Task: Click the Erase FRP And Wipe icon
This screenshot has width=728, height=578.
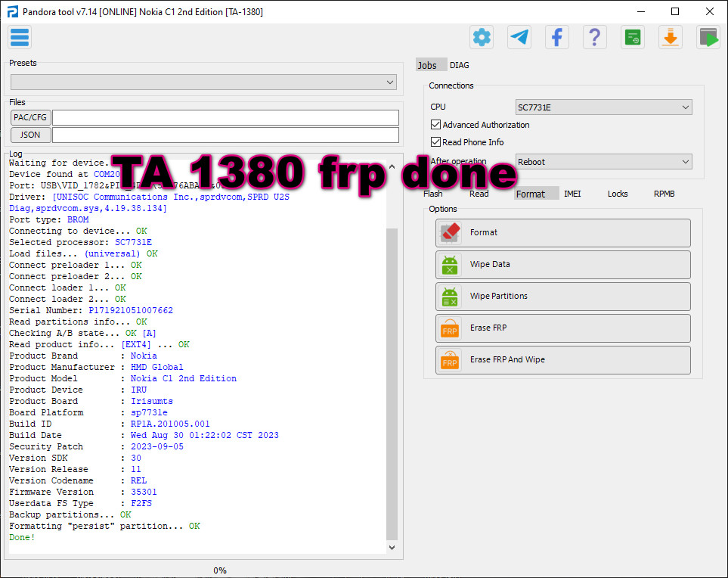Action: click(450, 359)
